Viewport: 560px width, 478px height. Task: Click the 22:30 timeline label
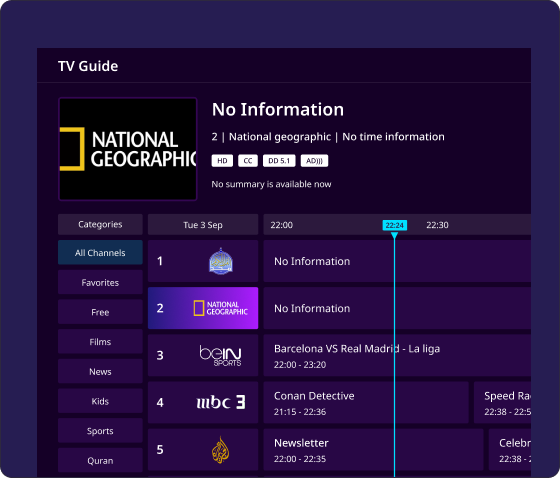(437, 225)
